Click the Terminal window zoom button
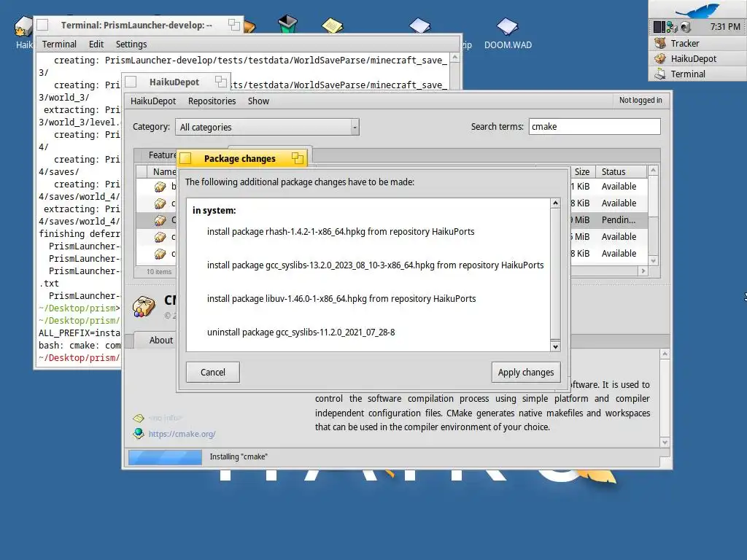 point(234,25)
